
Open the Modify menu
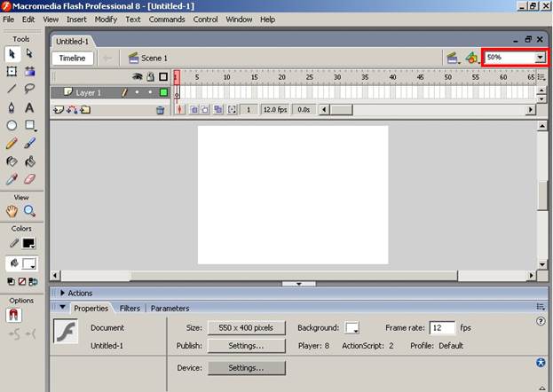point(106,20)
